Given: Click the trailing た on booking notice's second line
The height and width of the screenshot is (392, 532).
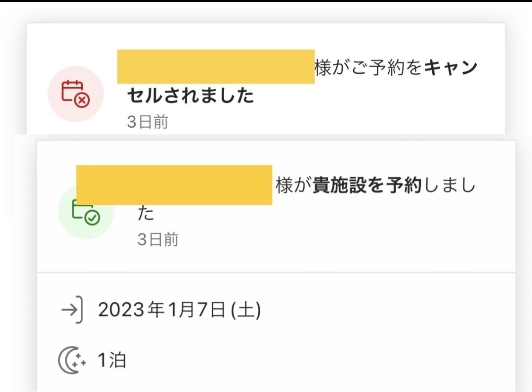Looking at the screenshot, I should [x=146, y=214].
